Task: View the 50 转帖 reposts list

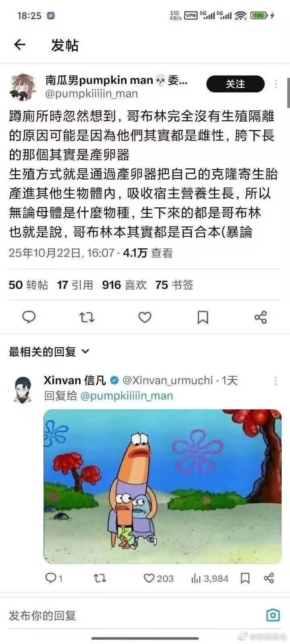Action: (28, 285)
